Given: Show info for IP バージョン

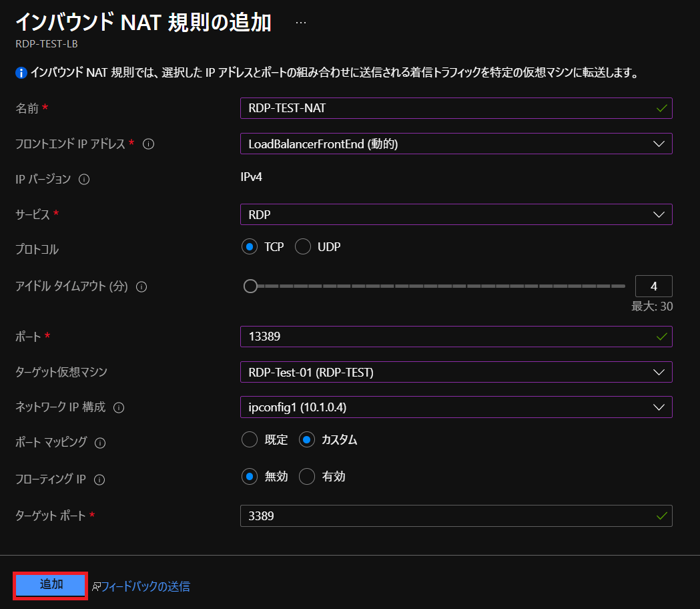Looking at the screenshot, I should [x=84, y=179].
